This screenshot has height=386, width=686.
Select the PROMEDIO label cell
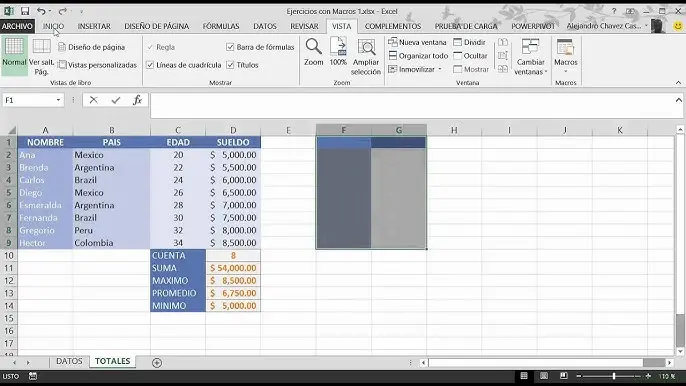tap(178, 293)
